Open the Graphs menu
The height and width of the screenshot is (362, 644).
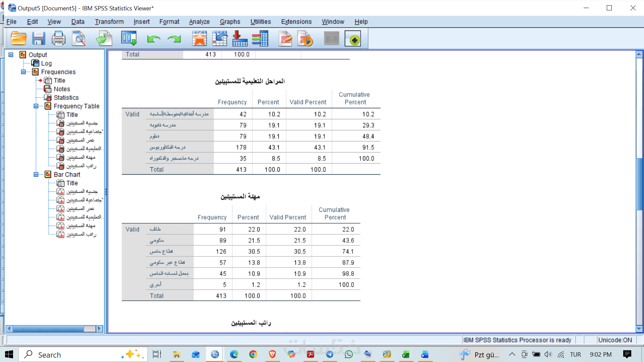click(x=230, y=22)
